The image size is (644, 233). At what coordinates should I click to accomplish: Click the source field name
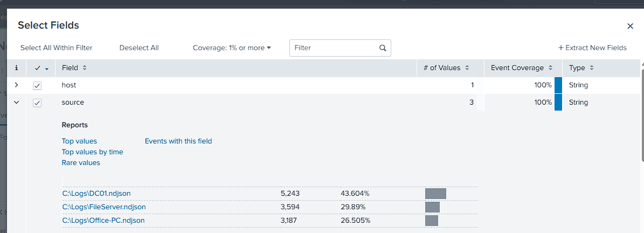(x=73, y=102)
